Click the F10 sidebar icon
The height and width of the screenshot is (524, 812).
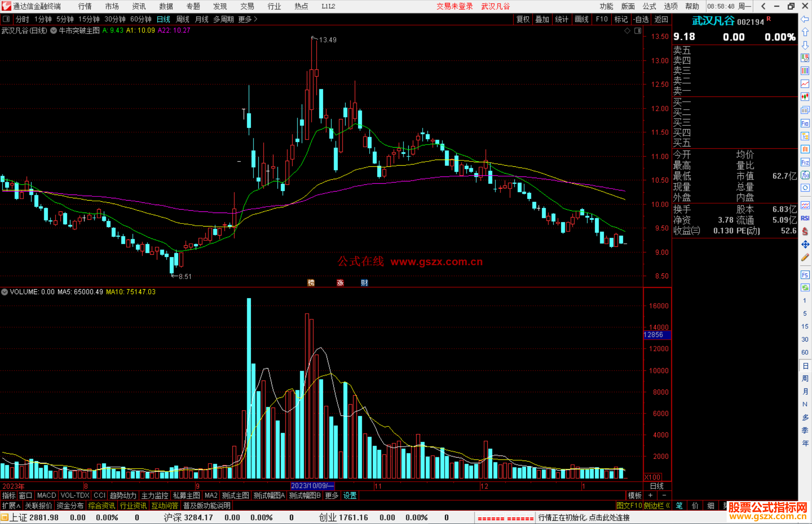[805, 123]
